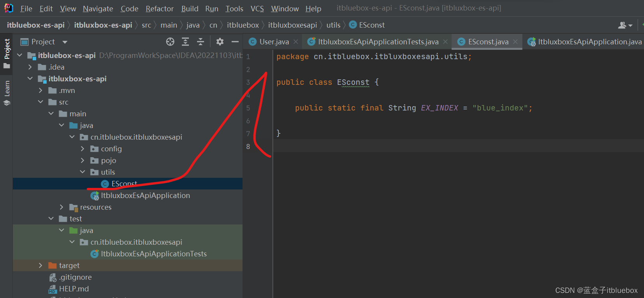Viewport: 644px width, 298px height.
Task: Click the config folder icon
Action: pyautogui.click(x=94, y=149)
